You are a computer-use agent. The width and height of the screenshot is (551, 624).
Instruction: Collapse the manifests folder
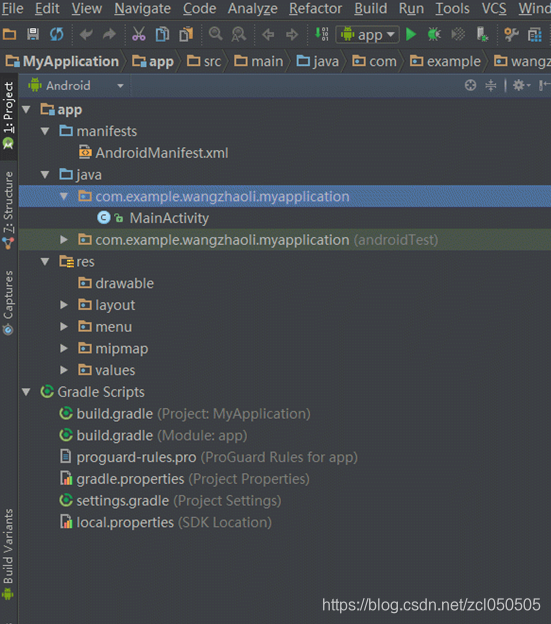coord(45,131)
